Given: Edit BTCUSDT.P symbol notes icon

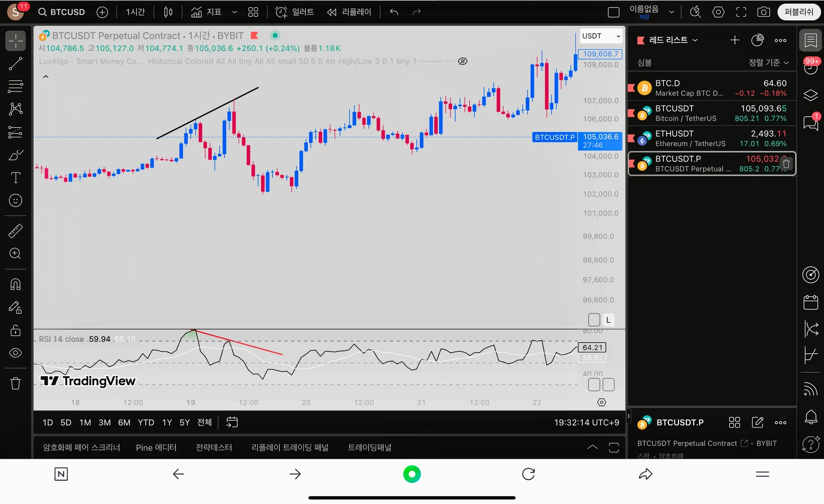Looking at the screenshot, I should pos(758,422).
